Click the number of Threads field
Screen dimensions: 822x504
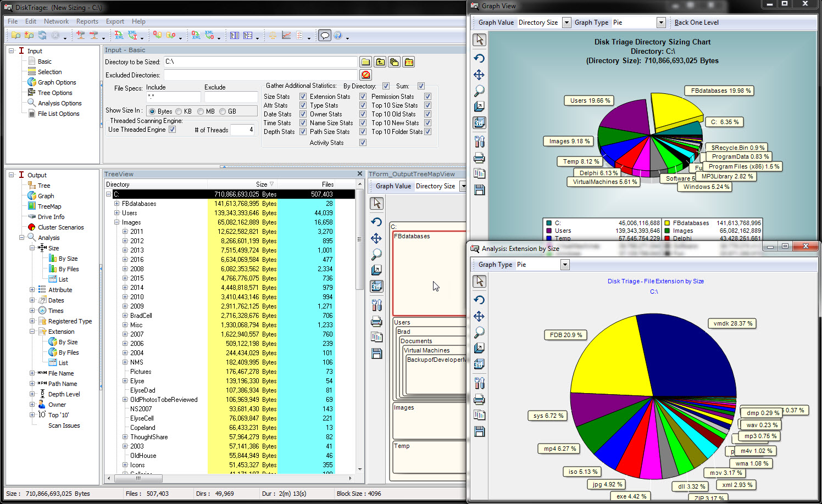[242, 130]
